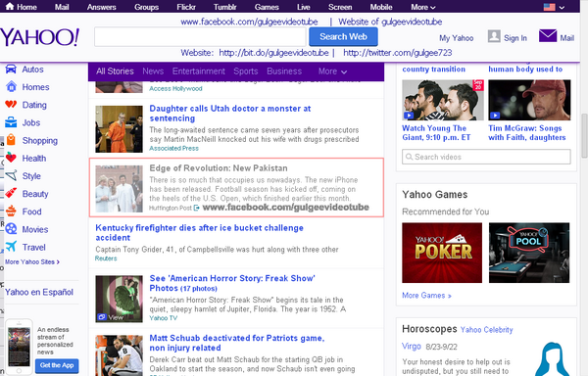
Task: Click the Utah doctor courtroom thumbnail
Action: pos(119,129)
